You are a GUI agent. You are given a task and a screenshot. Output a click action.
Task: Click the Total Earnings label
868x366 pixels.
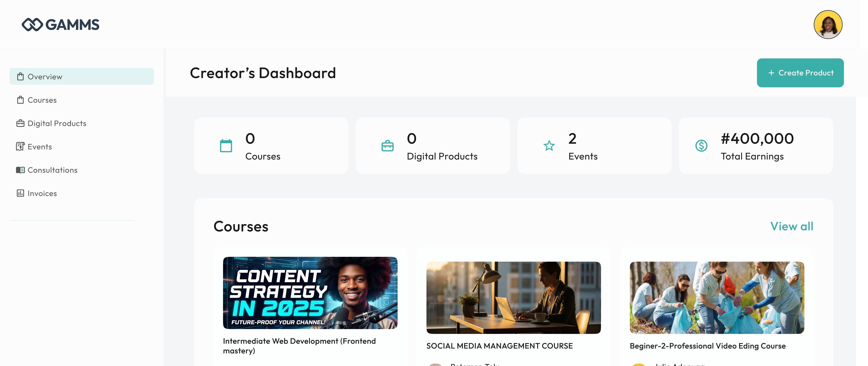[752, 156]
